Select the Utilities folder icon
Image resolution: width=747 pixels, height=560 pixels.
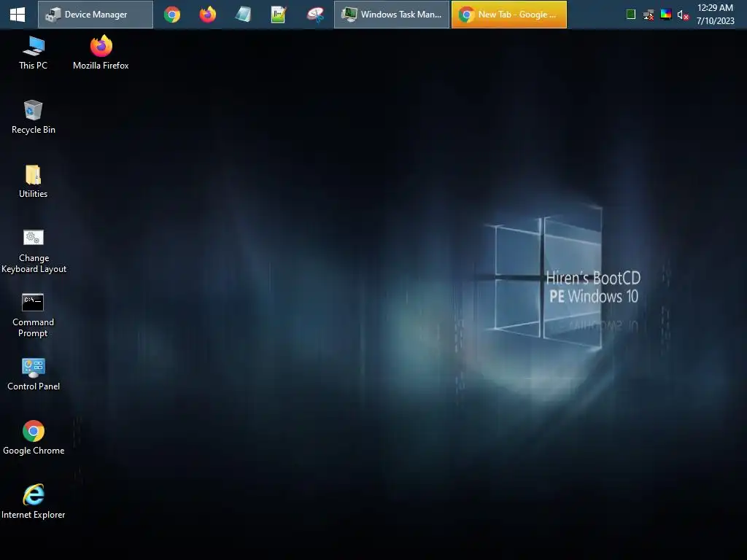click(34, 182)
